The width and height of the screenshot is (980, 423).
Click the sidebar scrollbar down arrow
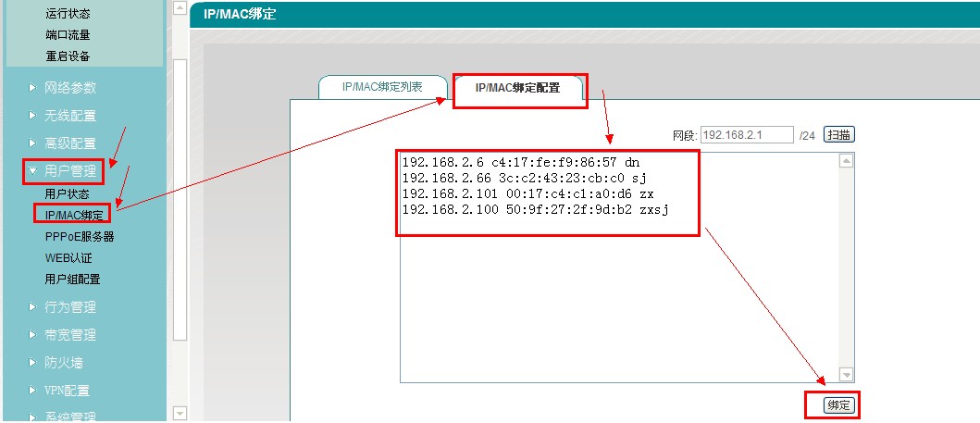click(x=180, y=413)
